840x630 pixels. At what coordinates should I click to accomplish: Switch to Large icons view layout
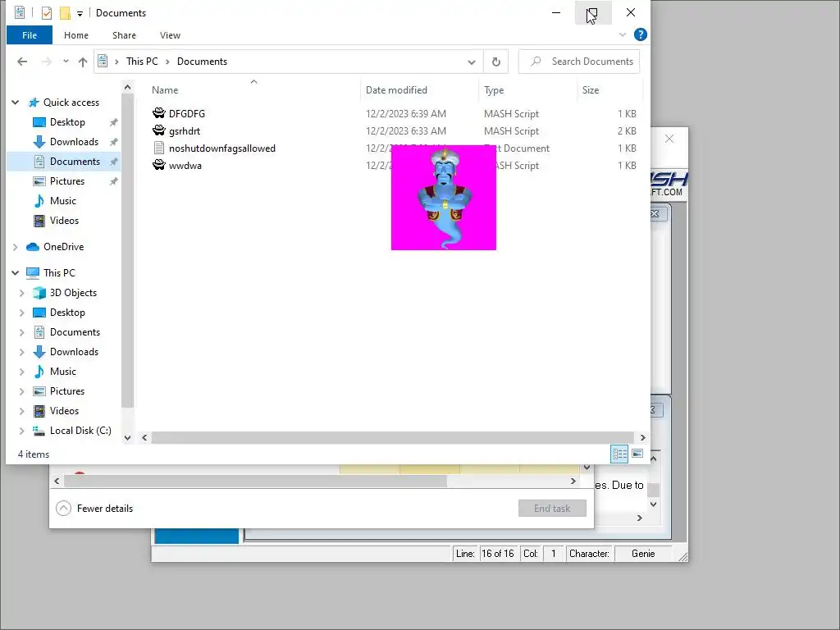point(637,454)
